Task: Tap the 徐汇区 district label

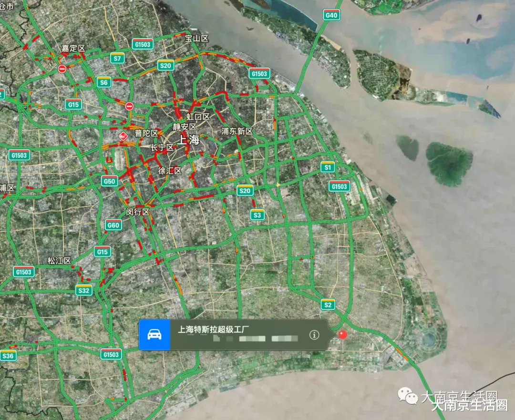Action: 170,171
